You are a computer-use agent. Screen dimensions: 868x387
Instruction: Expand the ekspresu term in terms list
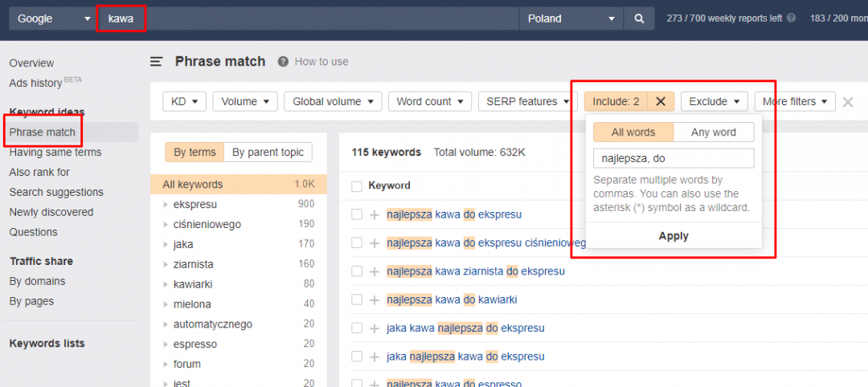(x=165, y=204)
